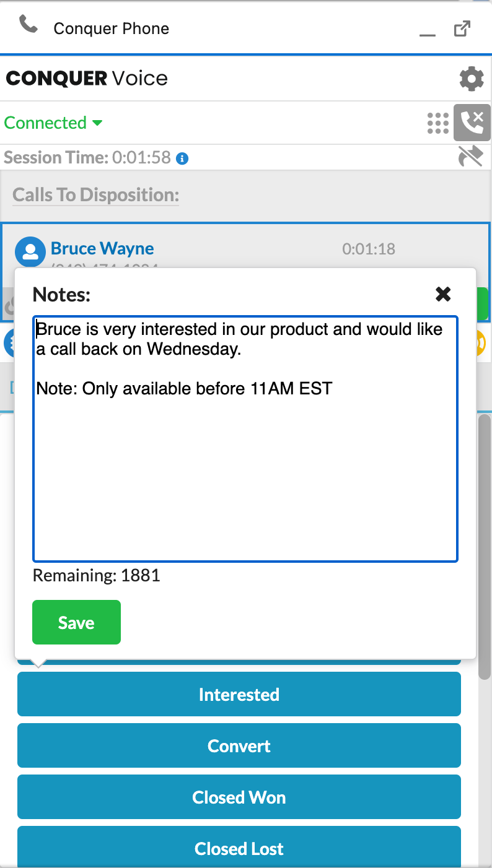Open the Conquer Voice settings gear

pos(472,79)
